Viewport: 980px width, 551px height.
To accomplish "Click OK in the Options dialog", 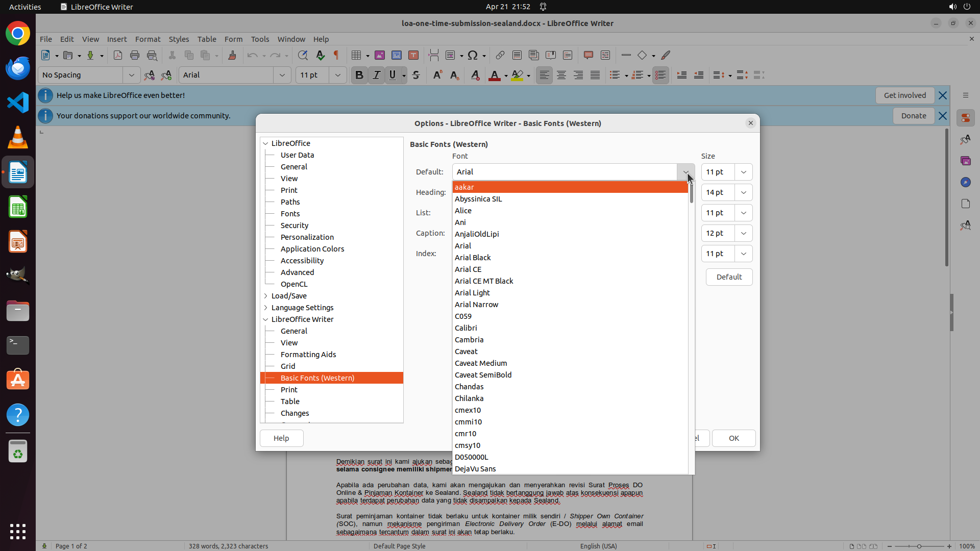I will pos(733,438).
